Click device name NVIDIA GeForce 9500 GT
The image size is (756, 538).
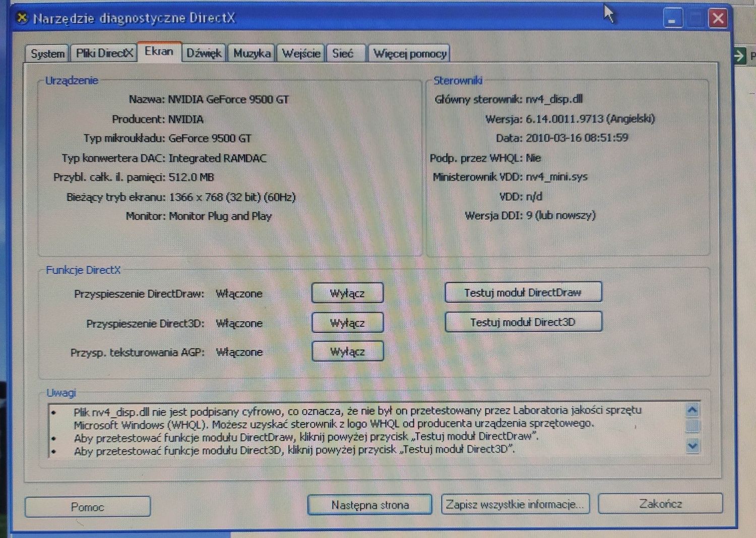click(228, 99)
